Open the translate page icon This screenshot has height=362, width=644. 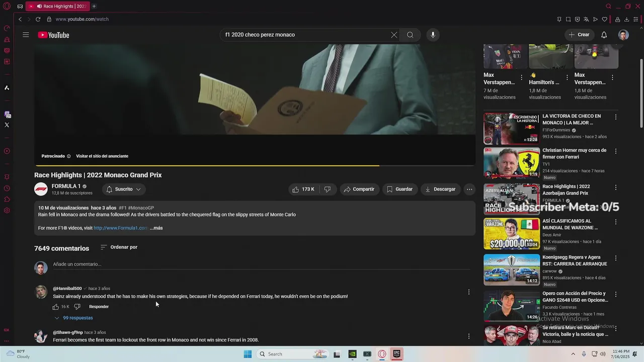pyautogui.click(x=586, y=19)
